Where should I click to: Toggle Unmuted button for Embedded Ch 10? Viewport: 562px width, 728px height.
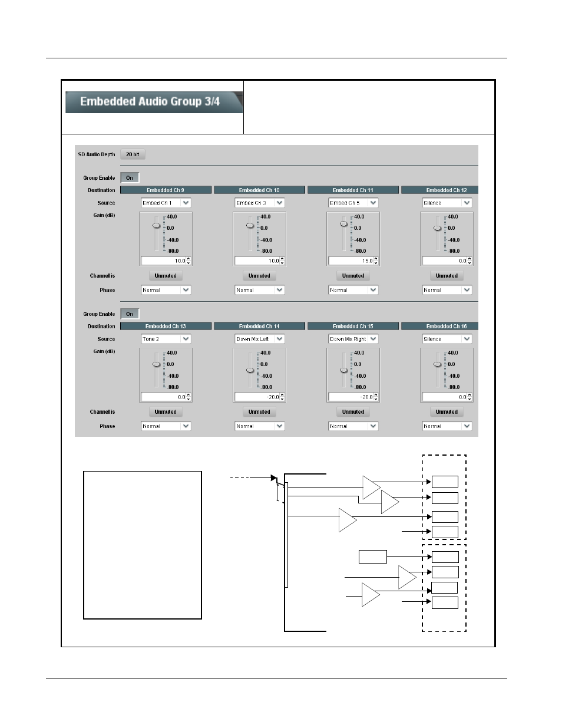pos(259,276)
